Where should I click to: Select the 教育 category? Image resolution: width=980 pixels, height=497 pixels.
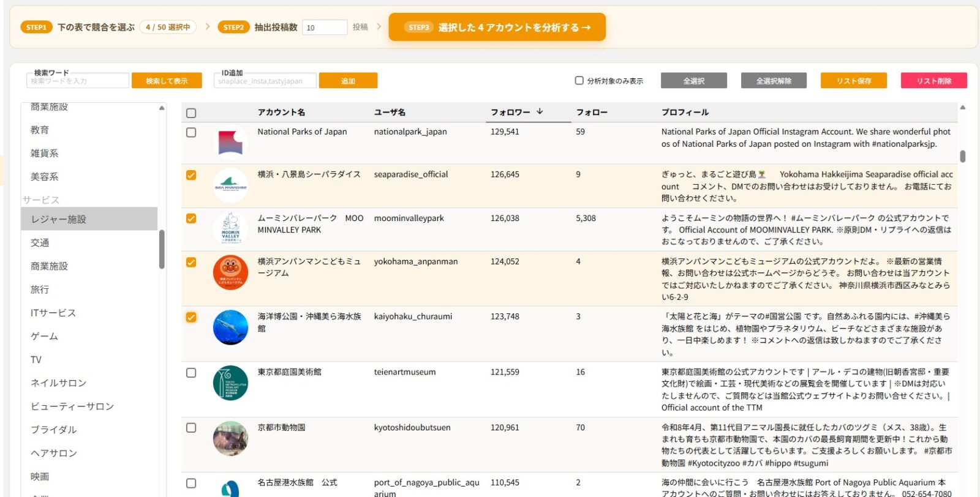89,130
